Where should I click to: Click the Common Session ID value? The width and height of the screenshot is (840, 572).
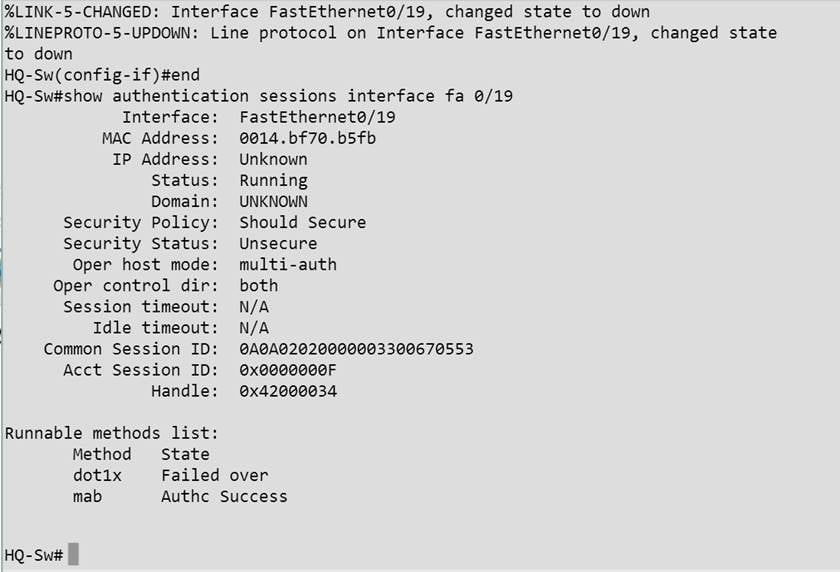355,349
